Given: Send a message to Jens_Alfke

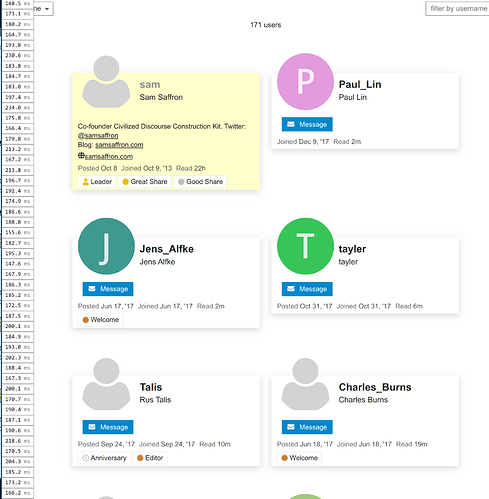Looking at the screenshot, I should pos(108,289).
